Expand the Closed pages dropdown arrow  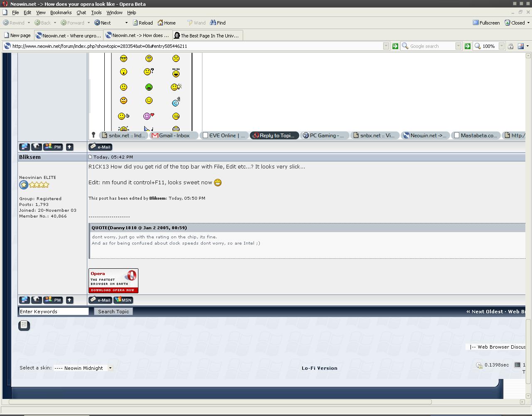(x=529, y=23)
